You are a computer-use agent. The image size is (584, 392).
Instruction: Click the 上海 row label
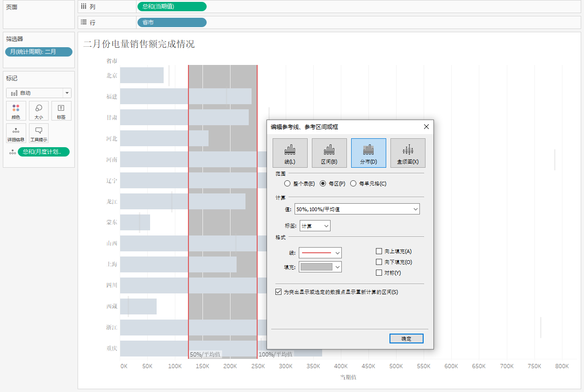click(x=112, y=264)
